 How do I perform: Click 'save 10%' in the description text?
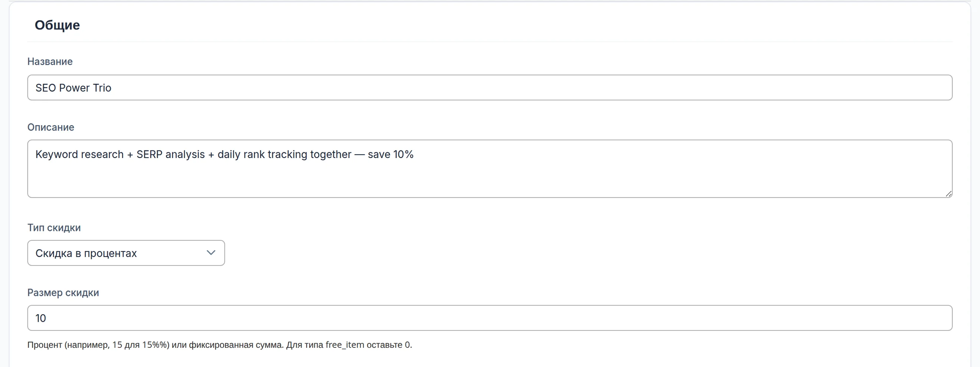(390, 155)
